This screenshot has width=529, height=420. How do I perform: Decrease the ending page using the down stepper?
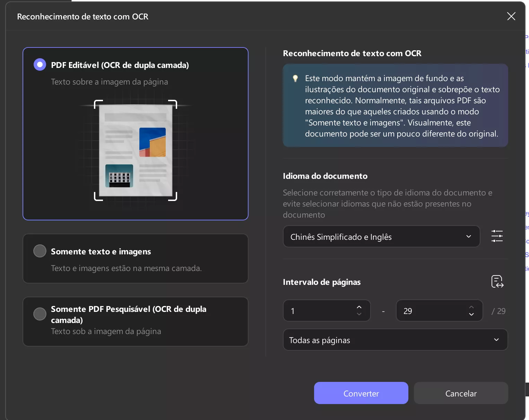click(471, 315)
